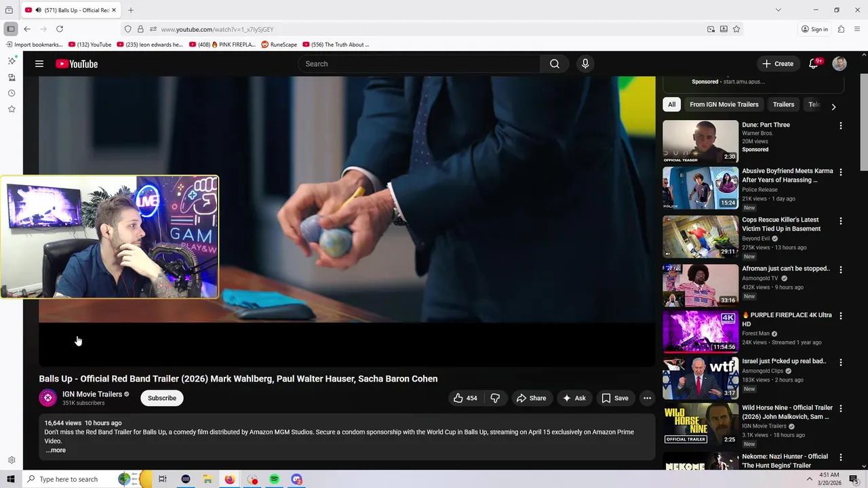This screenshot has width=868, height=488.
Task: Open Spotify from the taskbar
Action: pyautogui.click(x=275, y=479)
